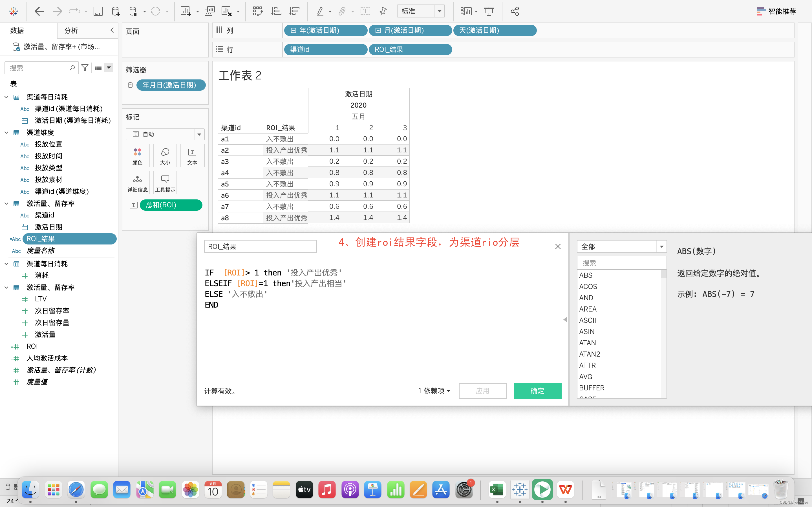Image resolution: width=812 pixels, height=507 pixels.
Task: Click the Add new data source icon
Action: 115,11
